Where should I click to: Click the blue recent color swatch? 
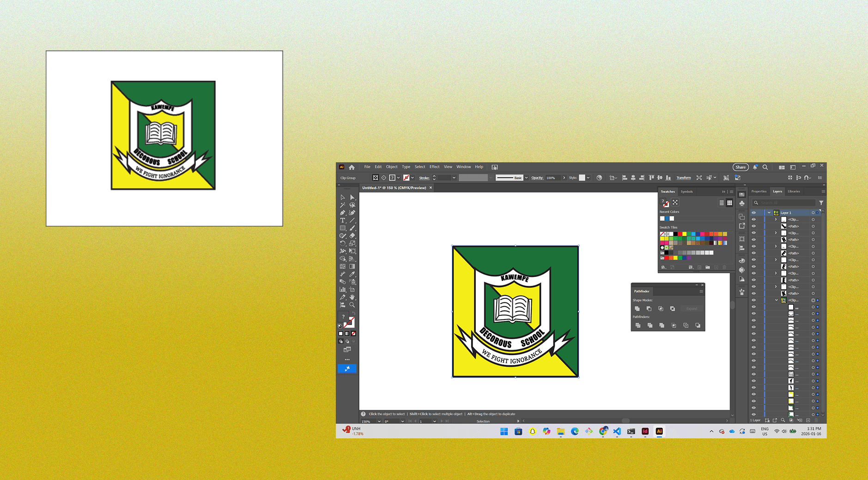[667, 218]
